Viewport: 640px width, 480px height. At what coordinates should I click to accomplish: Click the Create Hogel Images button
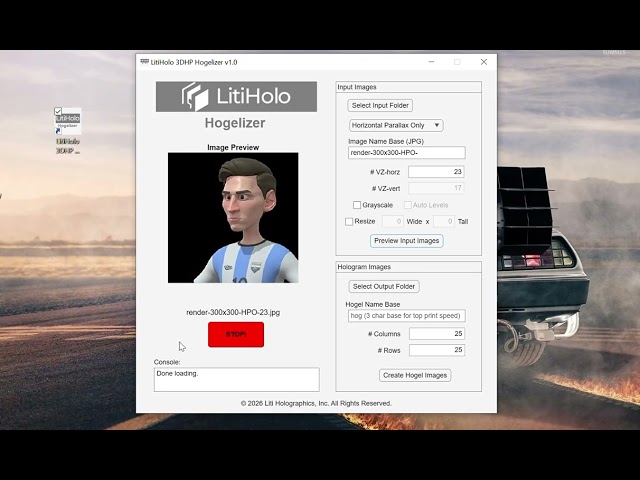415,375
